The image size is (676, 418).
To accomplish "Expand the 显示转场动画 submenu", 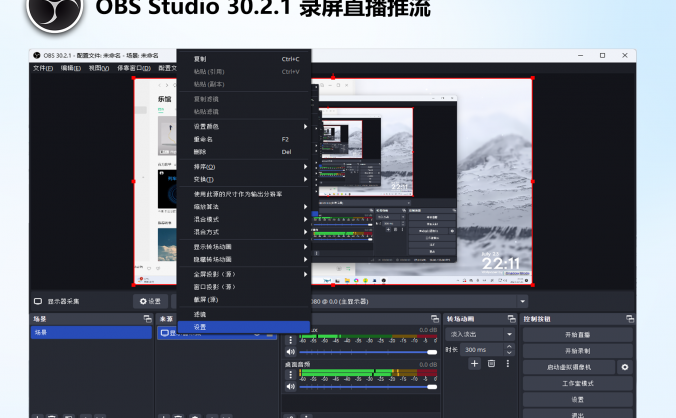I will click(244, 246).
